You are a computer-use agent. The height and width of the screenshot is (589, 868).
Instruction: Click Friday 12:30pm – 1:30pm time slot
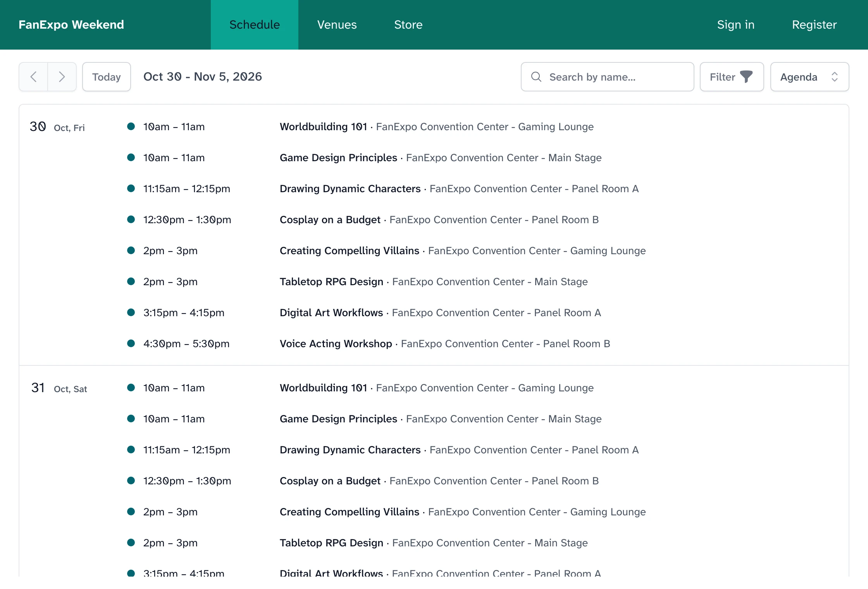click(x=187, y=220)
